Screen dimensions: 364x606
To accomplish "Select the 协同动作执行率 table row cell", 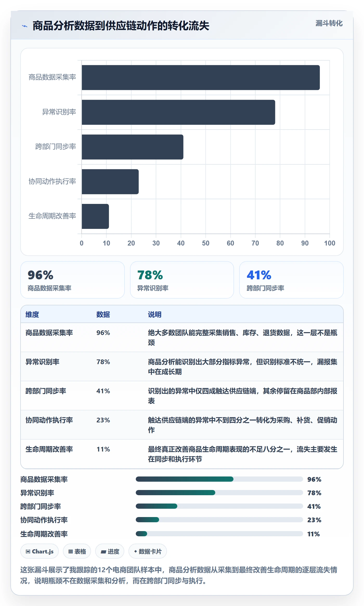I will (49, 420).
